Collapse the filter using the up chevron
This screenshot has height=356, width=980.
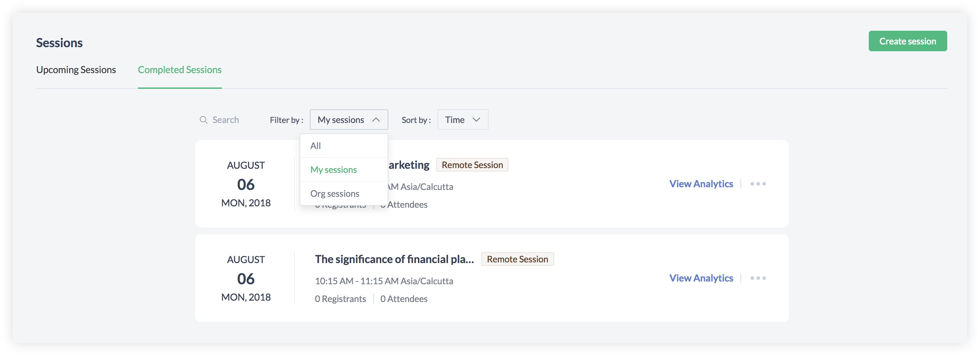coord(376,120)
